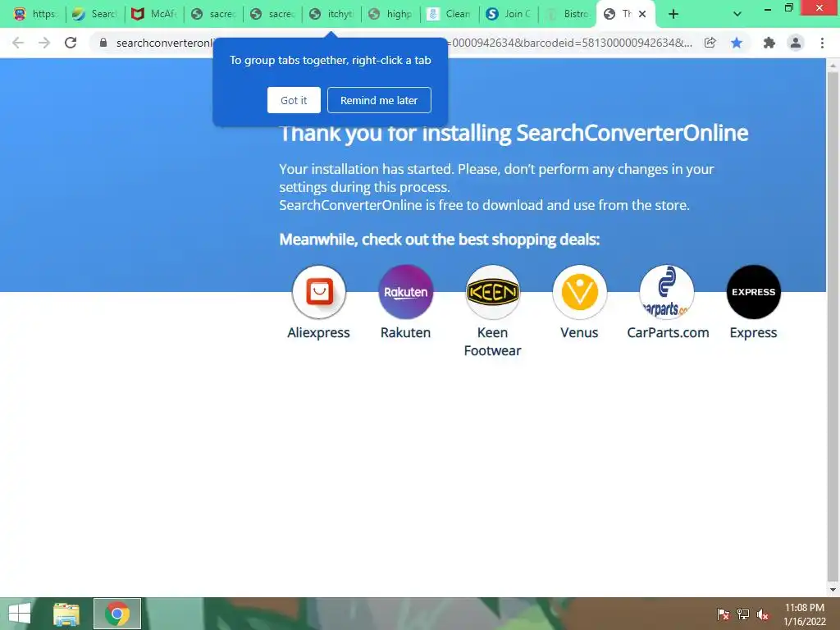Click network tray icon
The height and width of the screenshot is (630, 840).
[743, 614]
